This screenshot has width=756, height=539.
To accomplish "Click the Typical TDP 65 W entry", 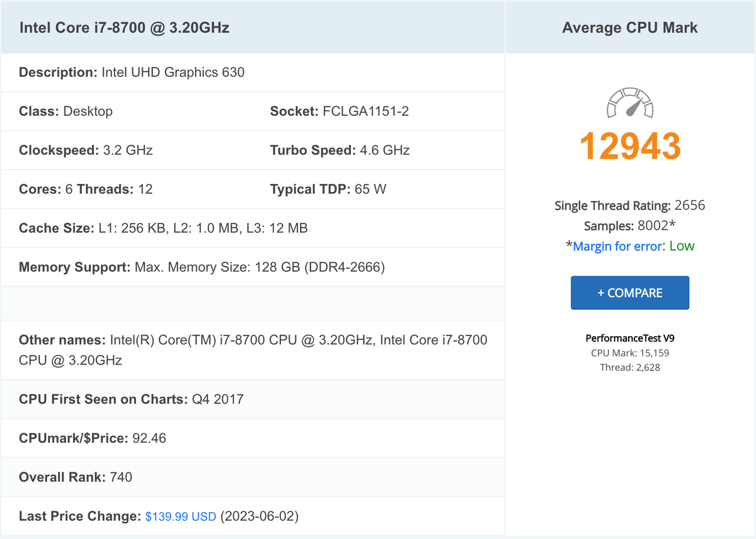I will pos(328,190).
